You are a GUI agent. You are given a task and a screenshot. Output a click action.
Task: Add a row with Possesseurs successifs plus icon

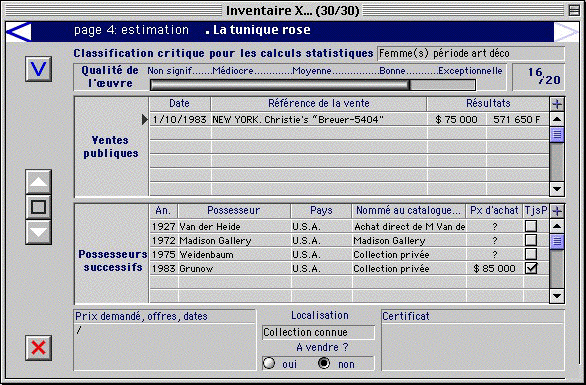pos(557,211)
